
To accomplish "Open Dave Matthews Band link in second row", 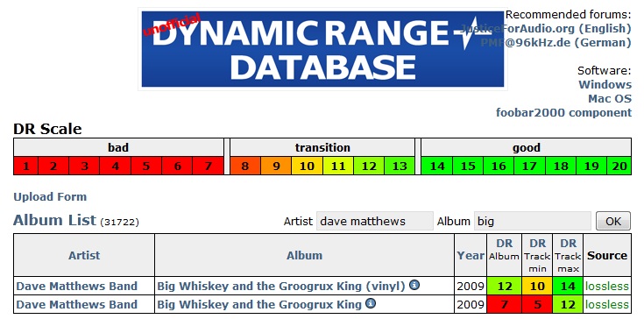I will click(76, 305).
